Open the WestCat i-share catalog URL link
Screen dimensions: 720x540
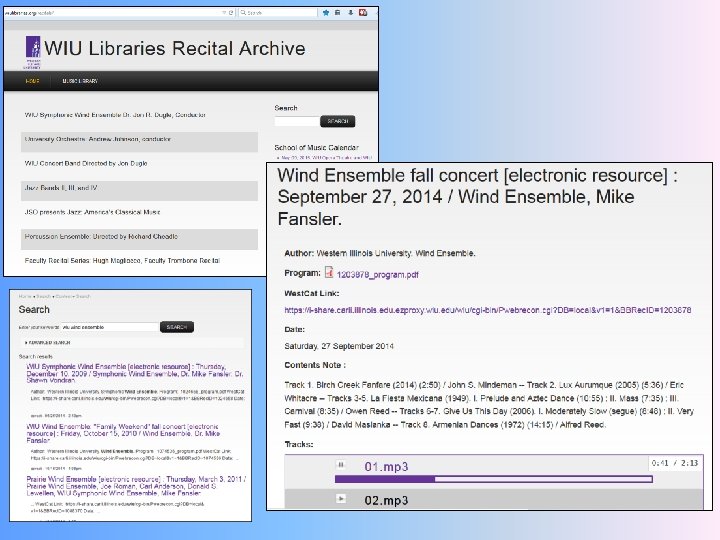point(488,310)
